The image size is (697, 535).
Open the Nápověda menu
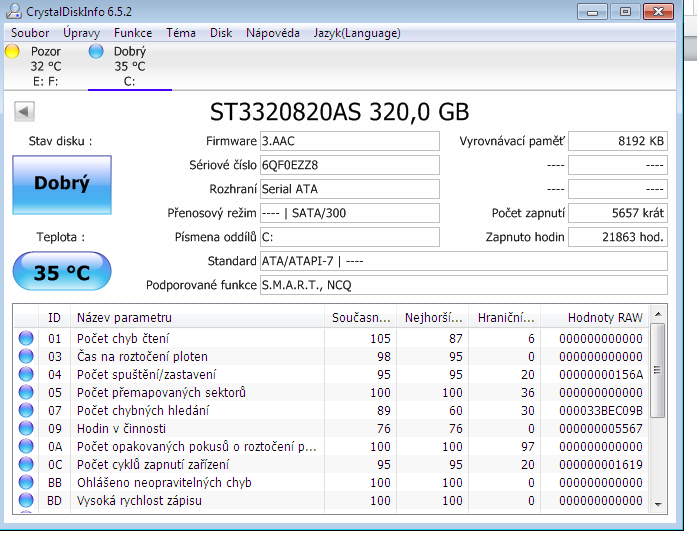point(273,33)
